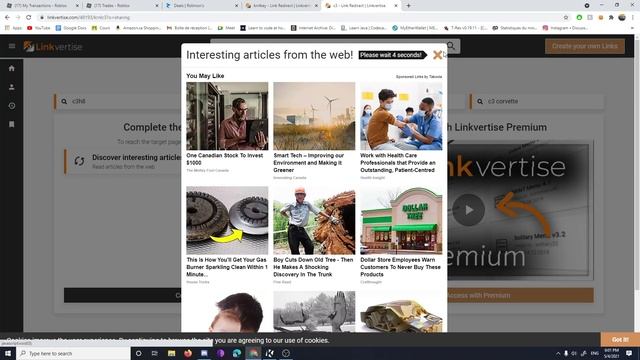640x360 pixels.
Task: Open the 'Boy Cuts Down Old Tree' headline
Action: (313, 267)
